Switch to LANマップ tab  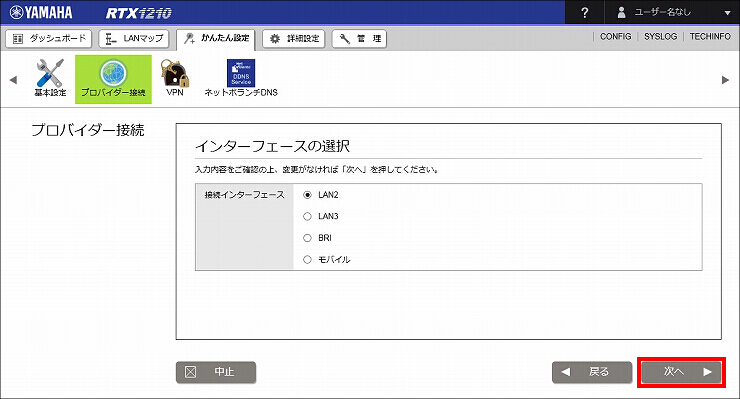pyautogui.click(x=134, y=39)
